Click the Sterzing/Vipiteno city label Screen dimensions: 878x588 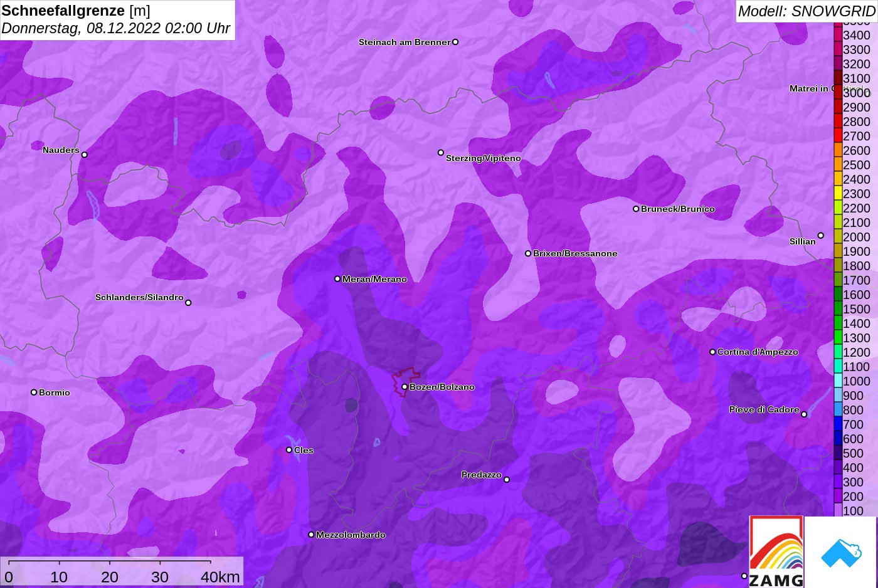484,158
